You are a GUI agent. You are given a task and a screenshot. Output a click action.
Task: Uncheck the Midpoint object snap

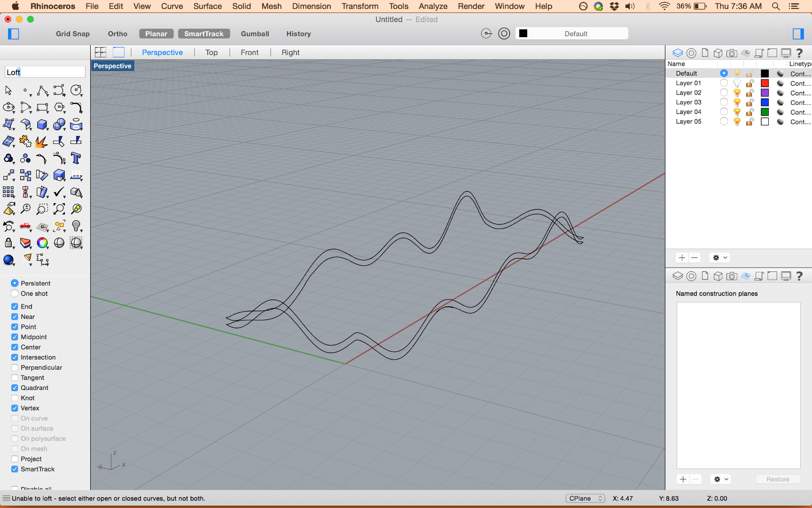(15, 337)
